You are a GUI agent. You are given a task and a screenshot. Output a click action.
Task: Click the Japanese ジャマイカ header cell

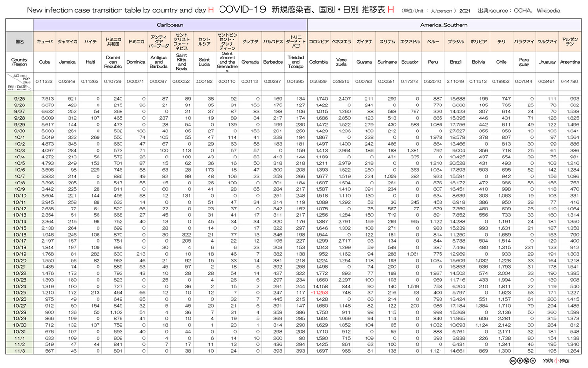(x=67, y=42)
